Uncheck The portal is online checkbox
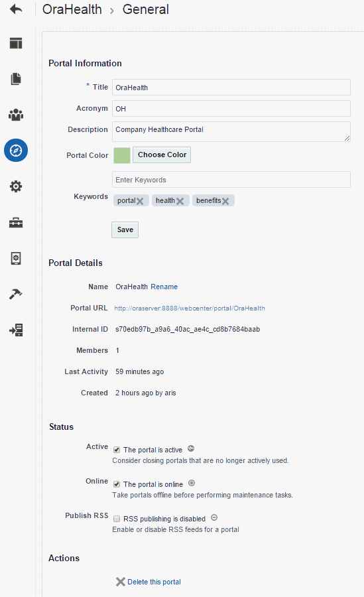 click(117, 484)
